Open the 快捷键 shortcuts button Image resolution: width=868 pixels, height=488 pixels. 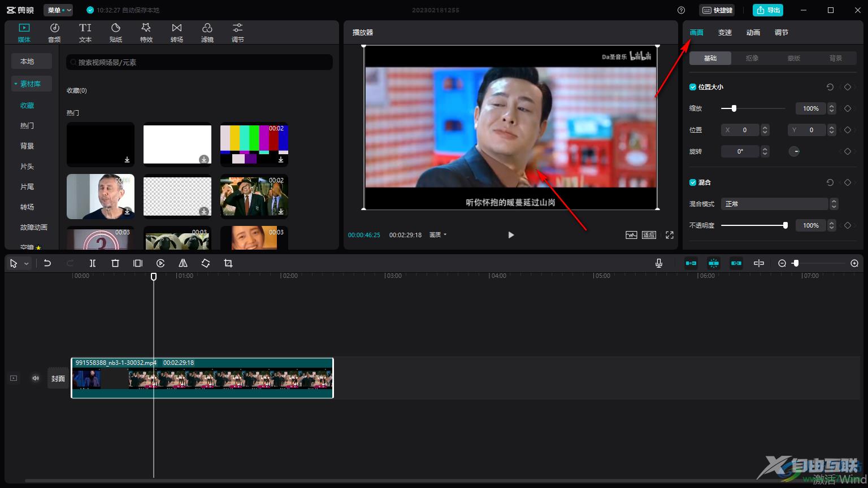pyautogui.click(x=717, y=10)
